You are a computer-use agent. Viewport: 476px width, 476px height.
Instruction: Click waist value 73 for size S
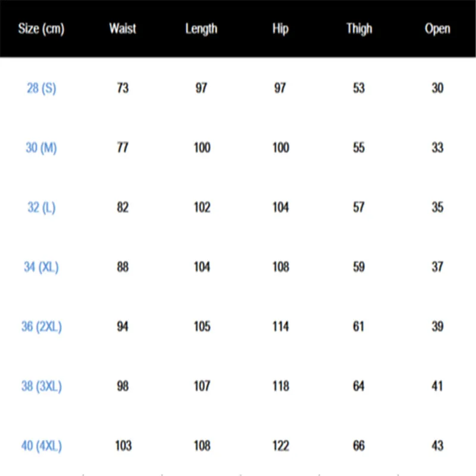[x=123, y=88]
